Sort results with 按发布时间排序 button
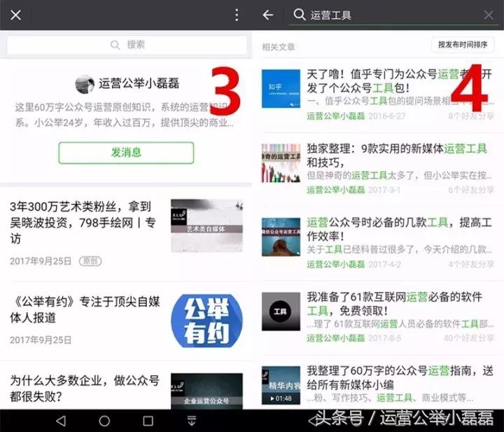The height and width of the screenshot is (432, 504). [x=463, y=44]
